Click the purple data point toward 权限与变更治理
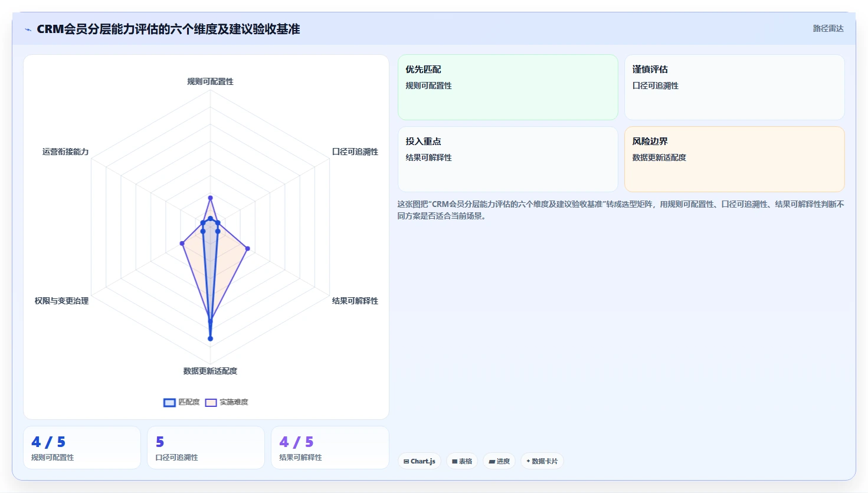868x493 pixels. [x=182, y=244]
